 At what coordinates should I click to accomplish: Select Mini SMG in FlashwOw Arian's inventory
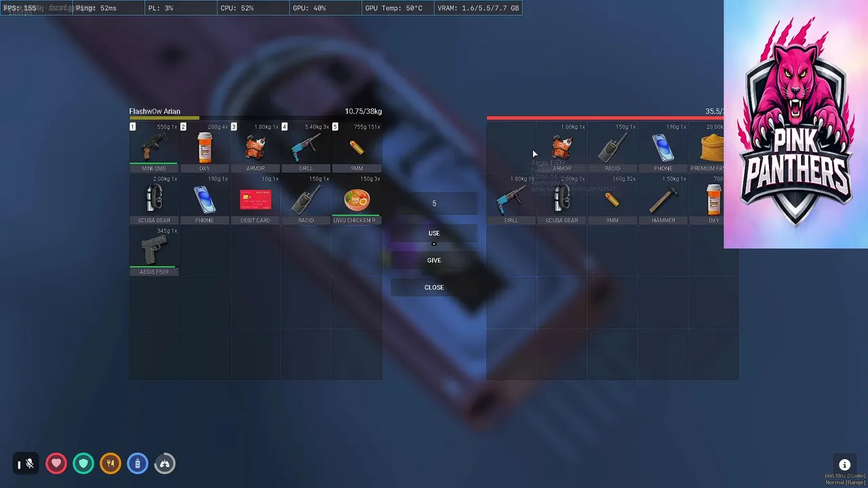(x=154, y=148)
